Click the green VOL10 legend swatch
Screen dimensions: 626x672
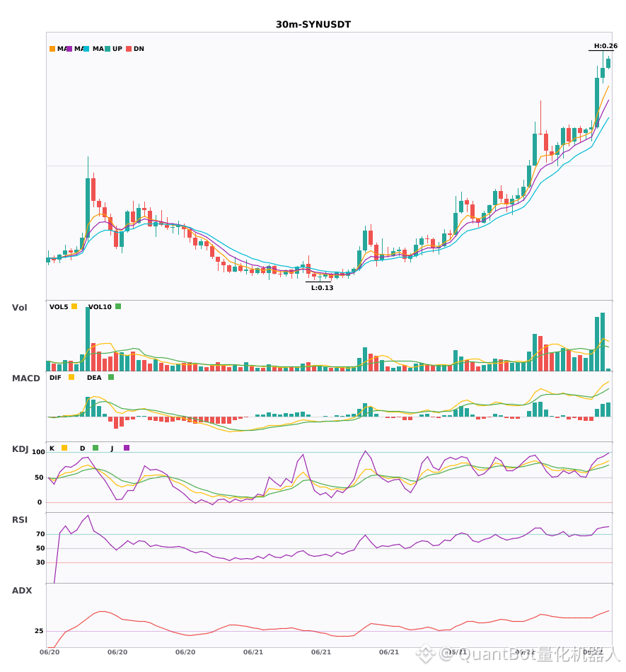(x=118, y=306)
